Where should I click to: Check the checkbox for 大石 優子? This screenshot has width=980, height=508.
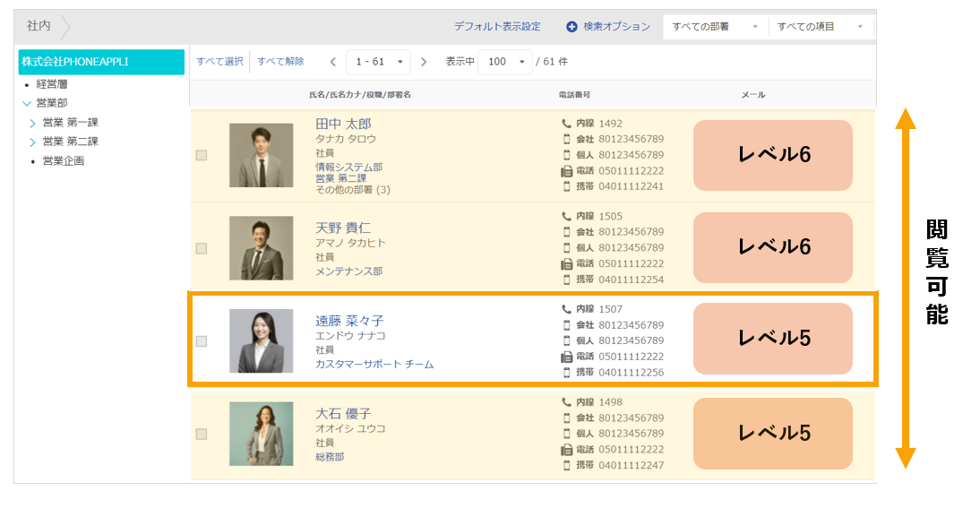point(202,434)
